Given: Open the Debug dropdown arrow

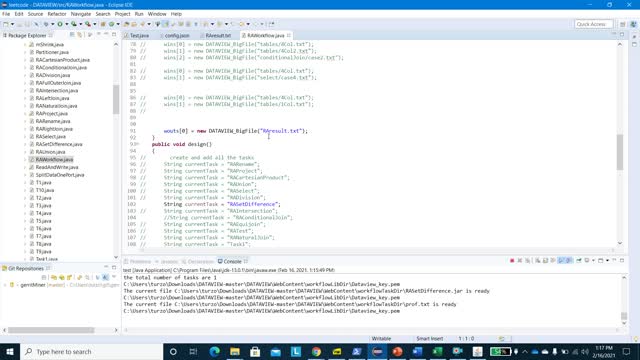Looking at the screenshot, I should (x=53, y=24).
